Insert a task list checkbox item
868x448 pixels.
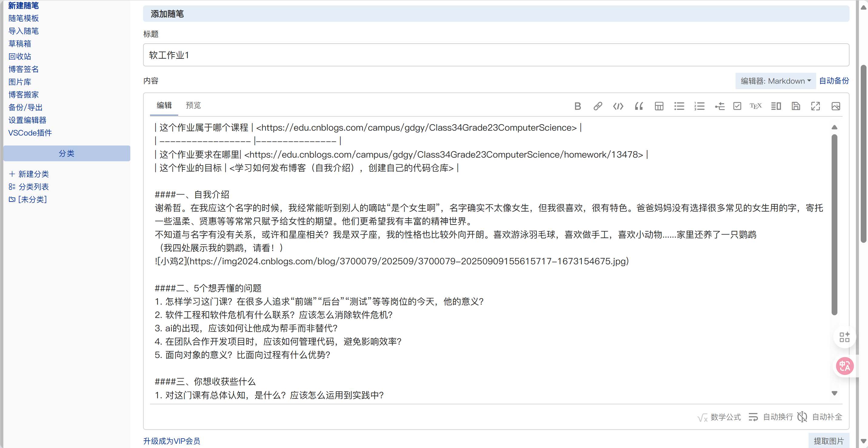[x=737, y=106]
